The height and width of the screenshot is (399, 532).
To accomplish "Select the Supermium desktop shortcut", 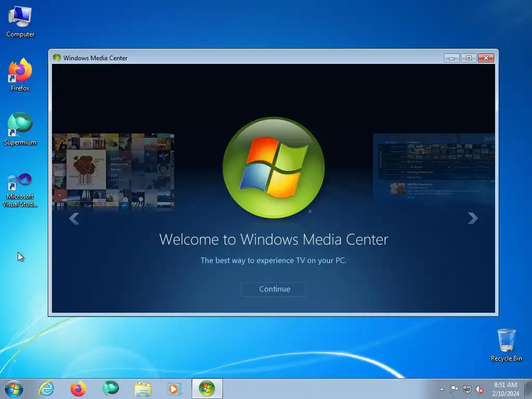I will coord(20,129).
